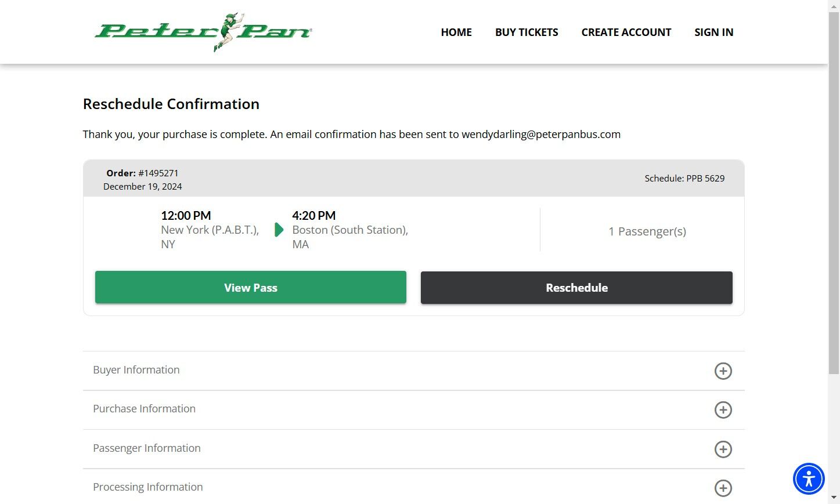Screen dimensions: 840x504
Task: Click the vertical page scrollbar thumb
Action: [x=834, y=191]
